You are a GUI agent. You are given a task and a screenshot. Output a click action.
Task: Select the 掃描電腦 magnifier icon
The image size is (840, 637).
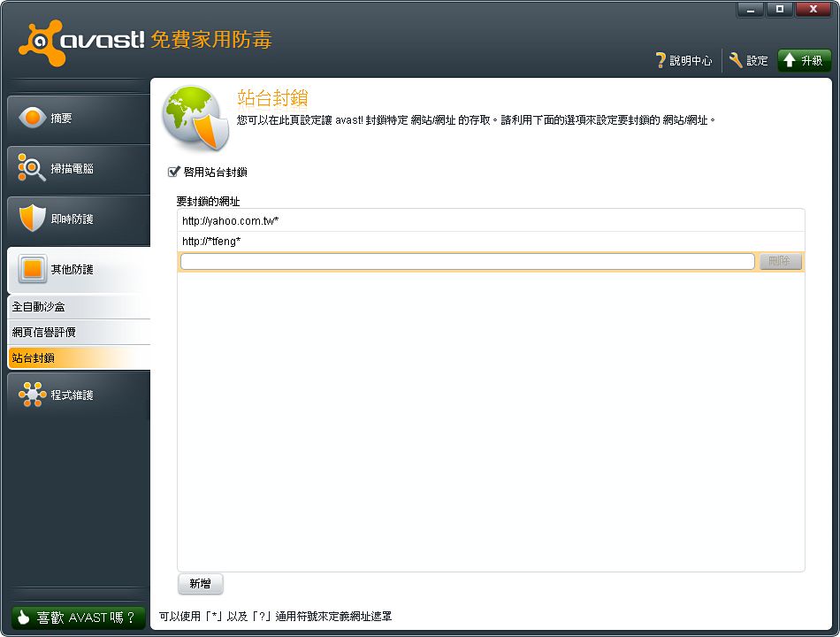(31, 167)
